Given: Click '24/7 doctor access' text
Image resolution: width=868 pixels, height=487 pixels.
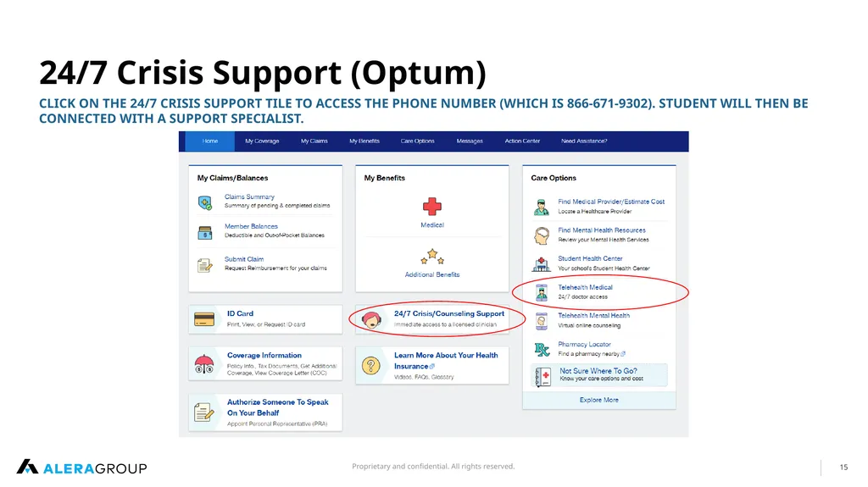Looking at the screenshot, I should pos(582,297).
